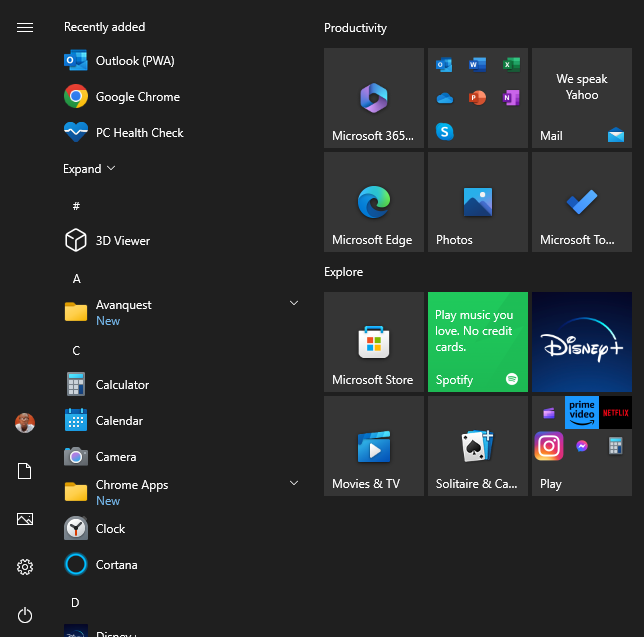Click the user account avatar
Image resolution: width=644 pixels, height=637 pixels.
25,423
